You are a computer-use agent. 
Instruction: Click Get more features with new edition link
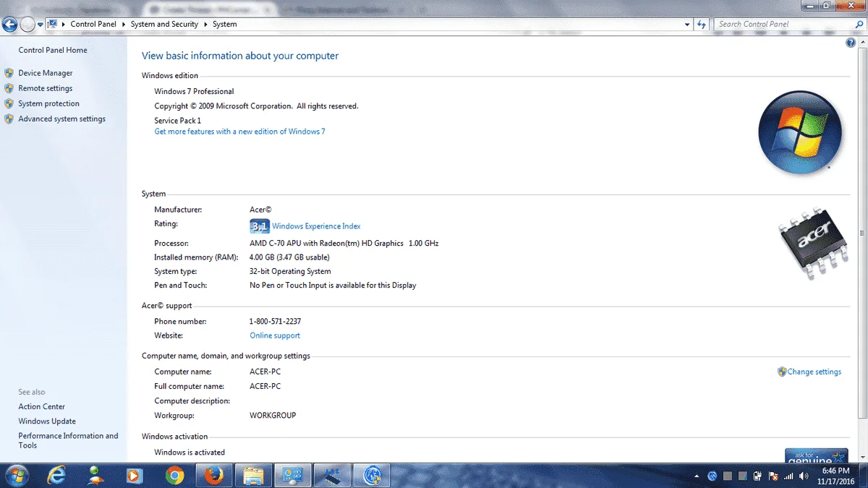point(239,132)
